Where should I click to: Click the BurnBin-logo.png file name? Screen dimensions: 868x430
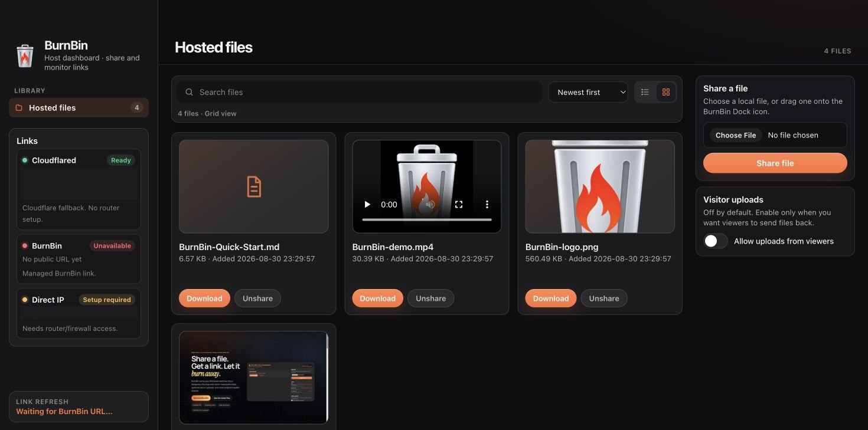[562, 247]
